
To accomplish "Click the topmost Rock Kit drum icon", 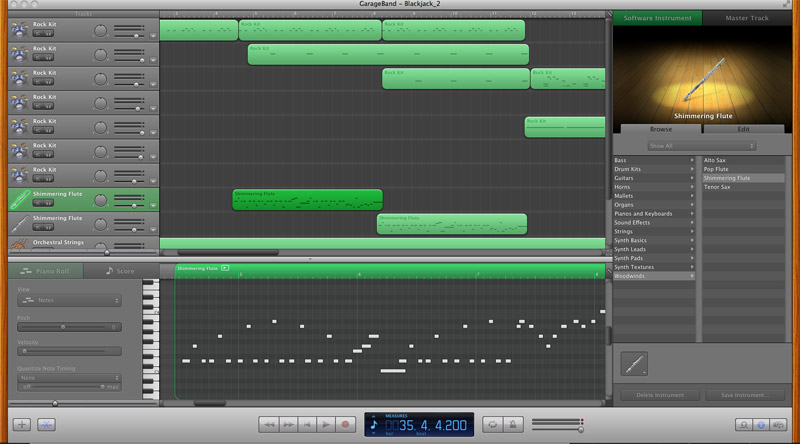I will [19, 30].
